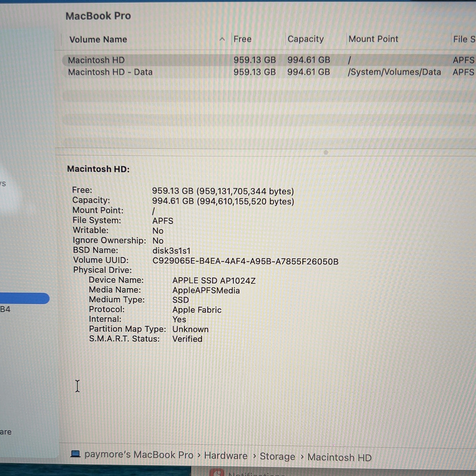
Task: Click the Free value 959,131,705,344 bytes
Action: click(x=223, y=191)
